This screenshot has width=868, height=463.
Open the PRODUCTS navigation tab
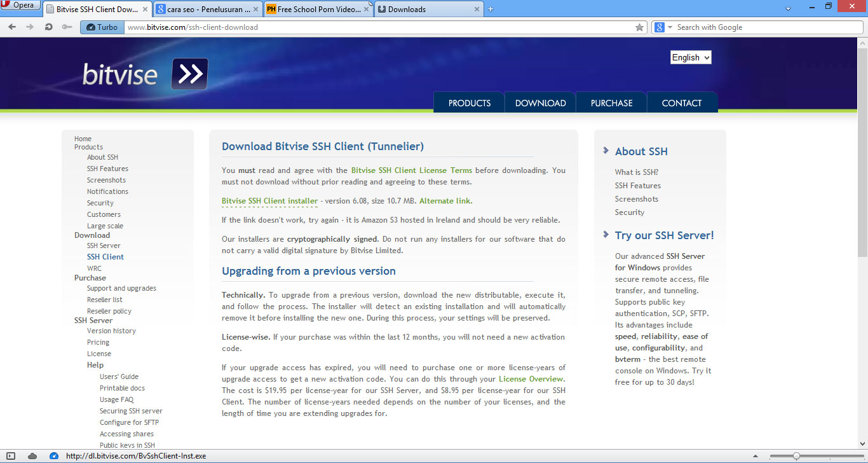[x=469, y=103]
